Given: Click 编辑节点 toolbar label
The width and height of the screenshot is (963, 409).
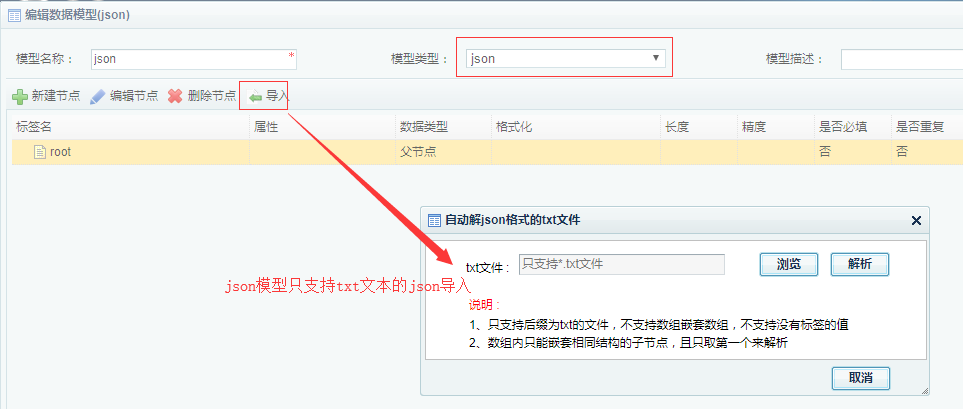Looking at the screenshot, I should 134,96.
